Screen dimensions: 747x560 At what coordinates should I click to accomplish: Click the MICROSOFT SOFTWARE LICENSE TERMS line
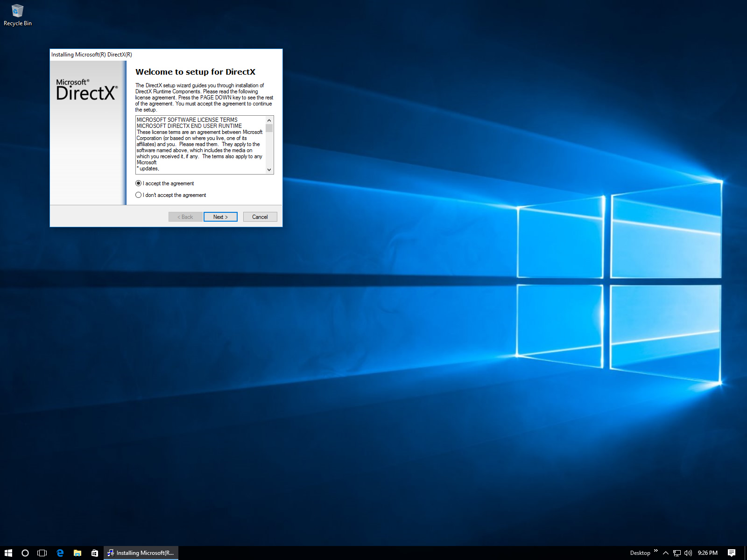(x=187, y=120)
